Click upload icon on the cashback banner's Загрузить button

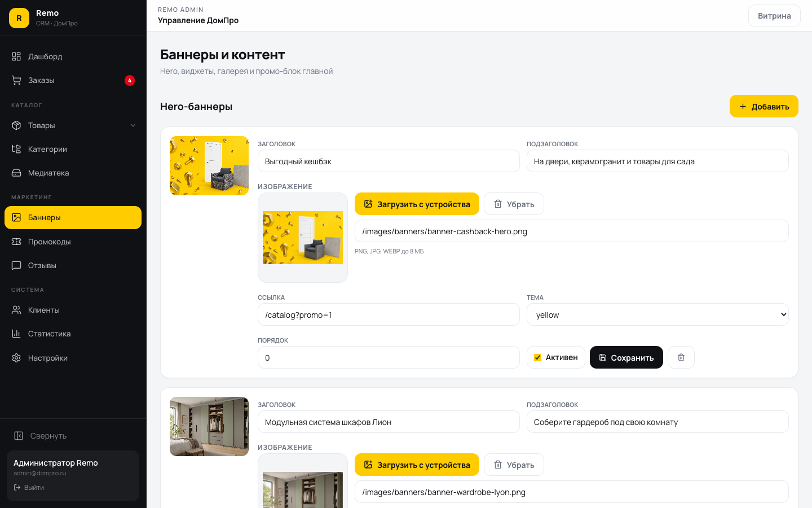click(368, 204)
